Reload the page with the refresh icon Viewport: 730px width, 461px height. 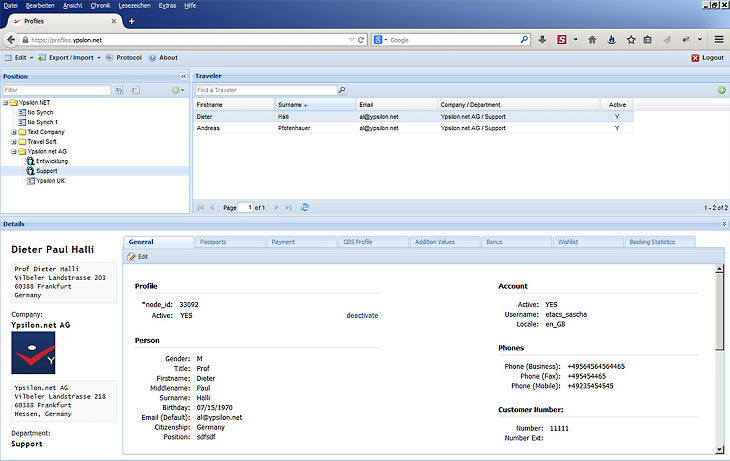pos(361,40)
